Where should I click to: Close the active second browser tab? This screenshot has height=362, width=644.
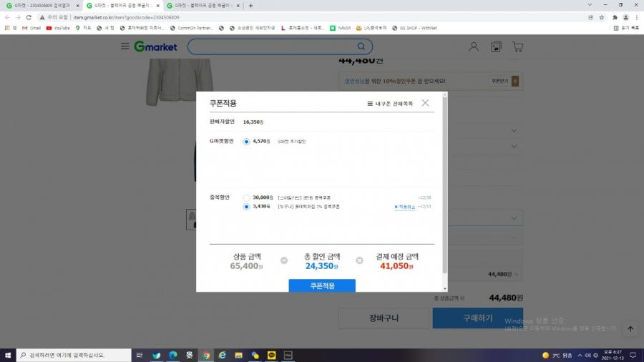pos(157,6)
